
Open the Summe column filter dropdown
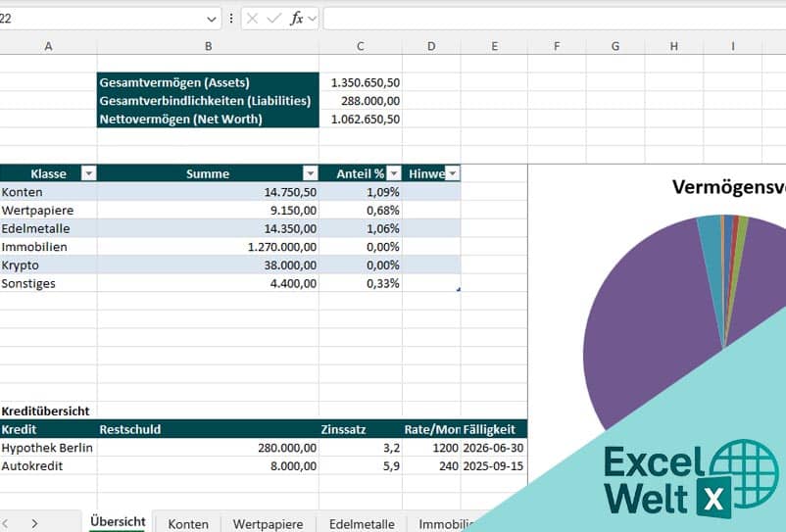pyautogui.click(x=310, y=173)
